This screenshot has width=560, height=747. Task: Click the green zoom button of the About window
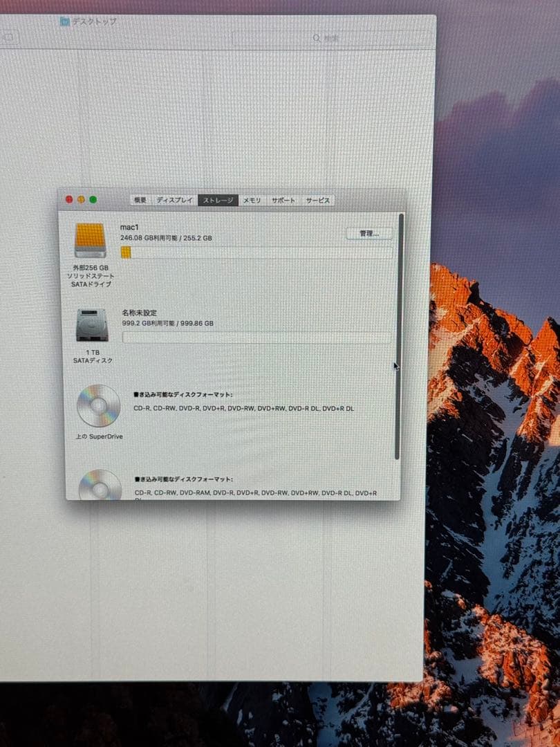[92, 199]
